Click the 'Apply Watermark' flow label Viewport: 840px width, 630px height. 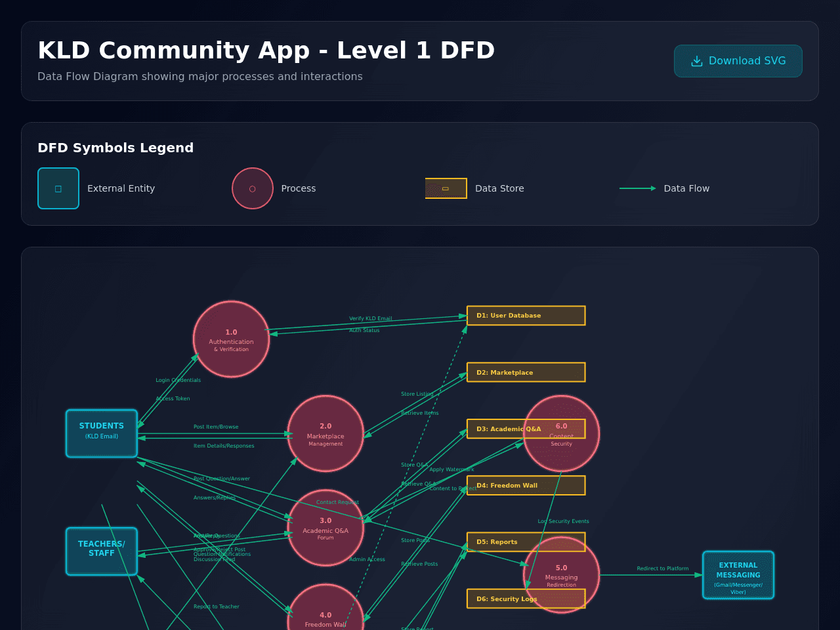click(451, 469)
